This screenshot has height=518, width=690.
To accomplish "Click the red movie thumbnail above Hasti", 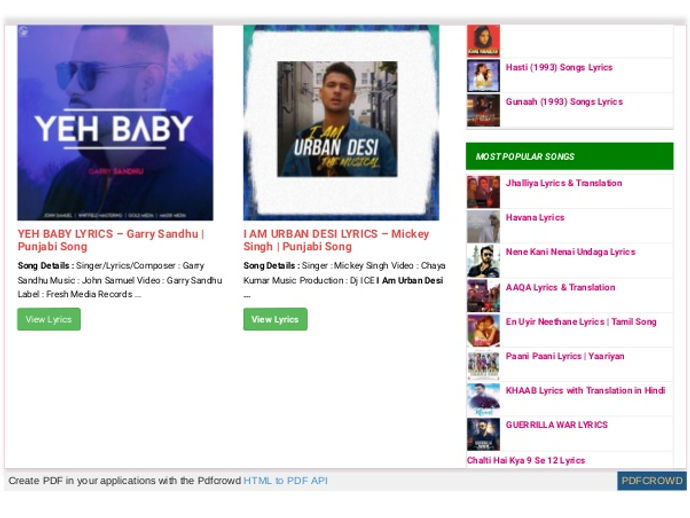I will pos(483,41).
